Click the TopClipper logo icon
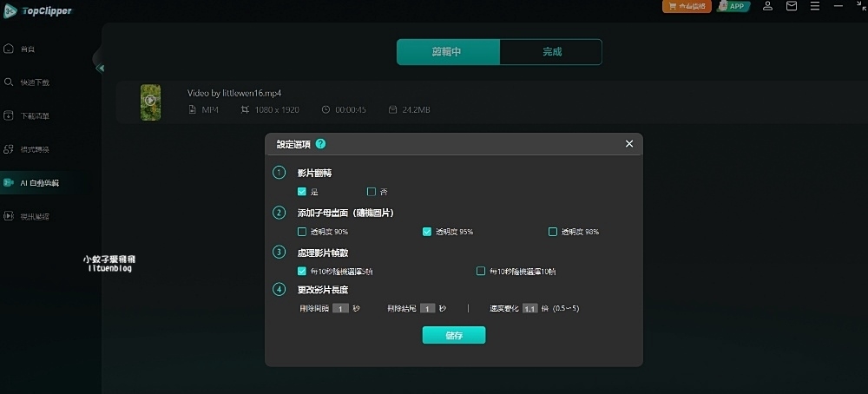The image size is (868, 394). 10,10
